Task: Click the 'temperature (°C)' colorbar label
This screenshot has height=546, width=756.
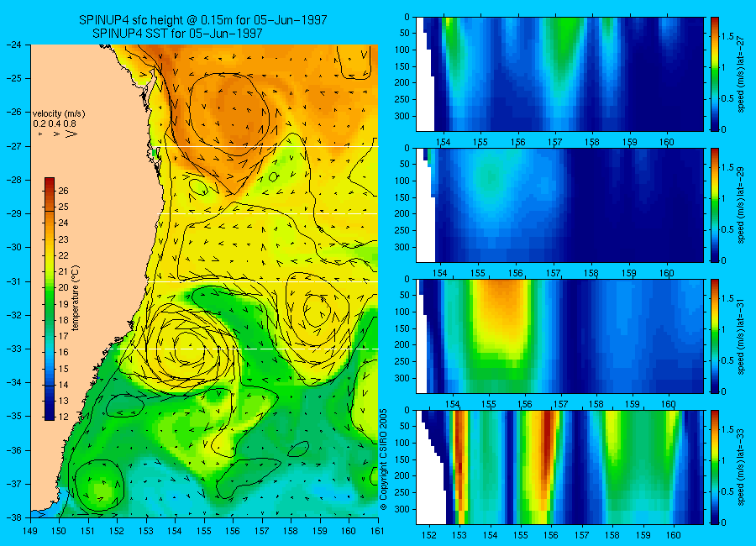Action: click(76, 297)
